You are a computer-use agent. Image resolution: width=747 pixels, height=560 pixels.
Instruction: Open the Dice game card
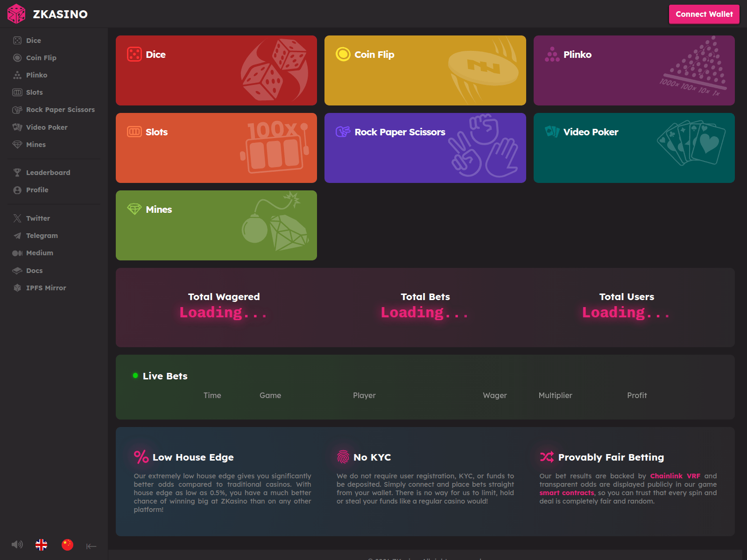tap(216, 70)
